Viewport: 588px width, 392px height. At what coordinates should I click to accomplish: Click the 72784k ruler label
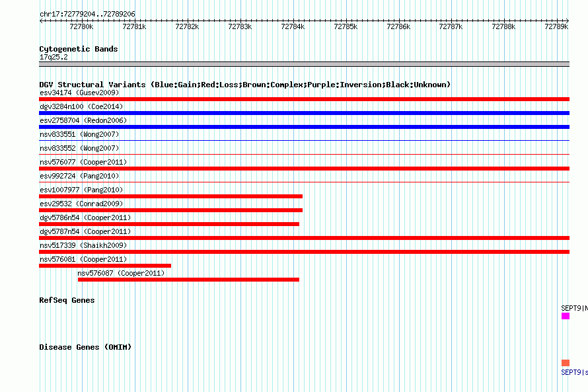click(293, 26)
